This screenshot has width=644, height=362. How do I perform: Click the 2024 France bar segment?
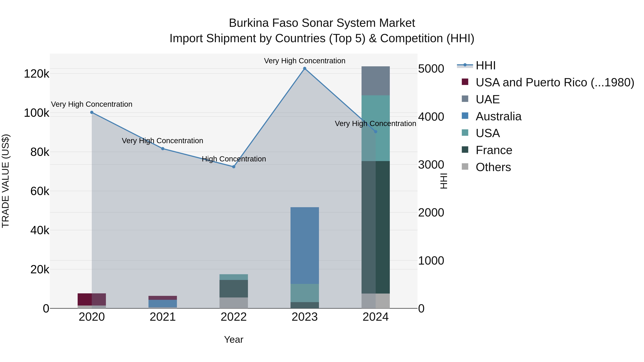pos(375,227)
